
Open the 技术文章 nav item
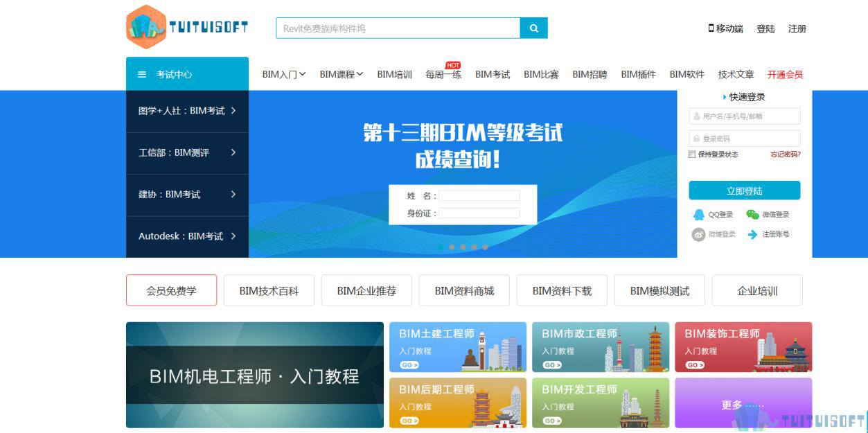[736, 74]
